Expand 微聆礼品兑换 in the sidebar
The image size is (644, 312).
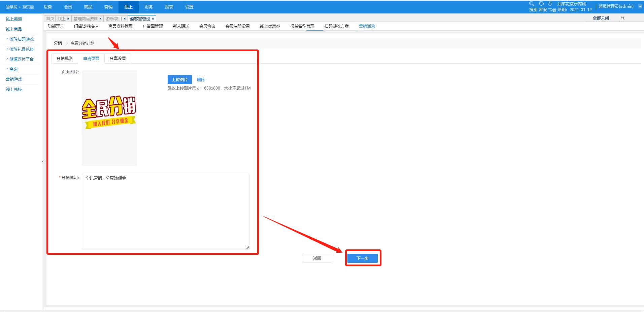coord(21,49)
